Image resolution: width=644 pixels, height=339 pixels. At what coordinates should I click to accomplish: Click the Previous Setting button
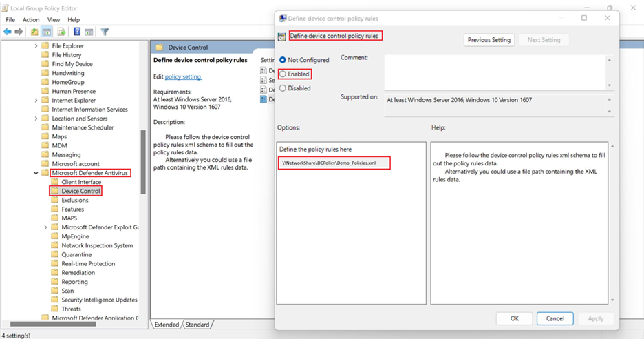point(489,40)
